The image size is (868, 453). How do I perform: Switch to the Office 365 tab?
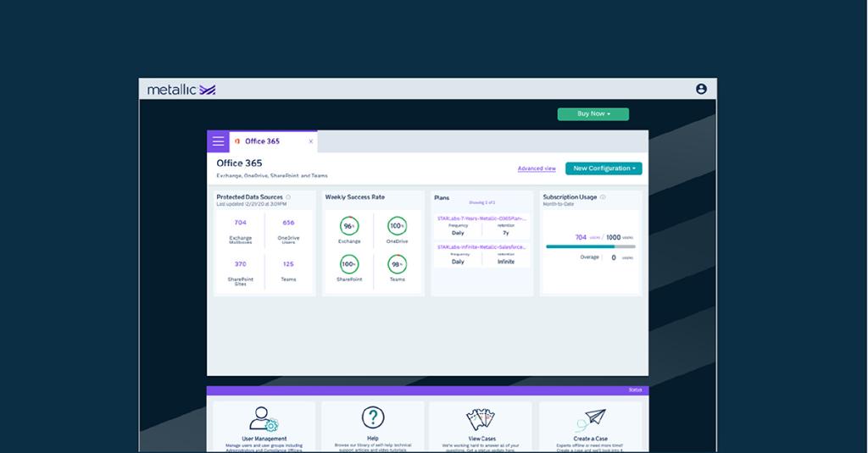point(273,141)
